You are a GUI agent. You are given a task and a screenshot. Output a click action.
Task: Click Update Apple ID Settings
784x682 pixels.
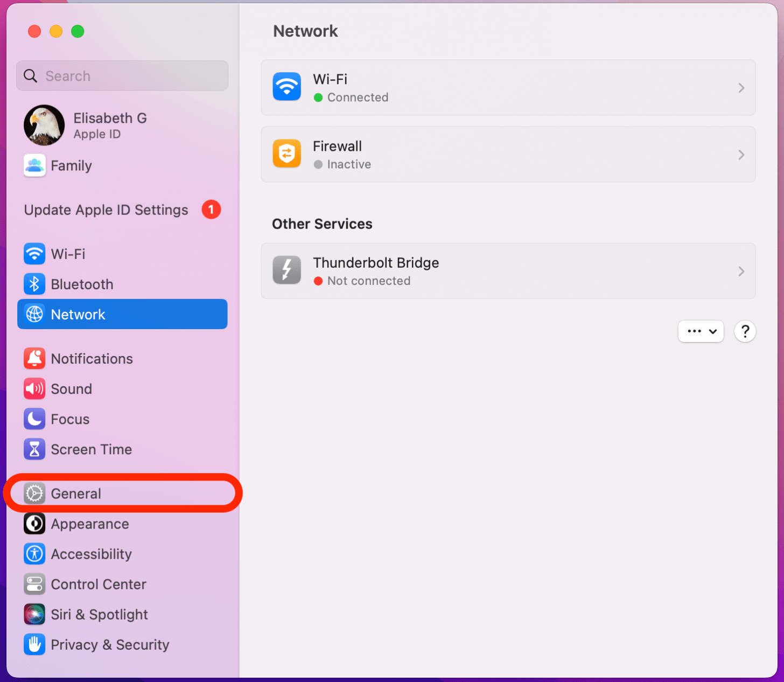[106, 210]
